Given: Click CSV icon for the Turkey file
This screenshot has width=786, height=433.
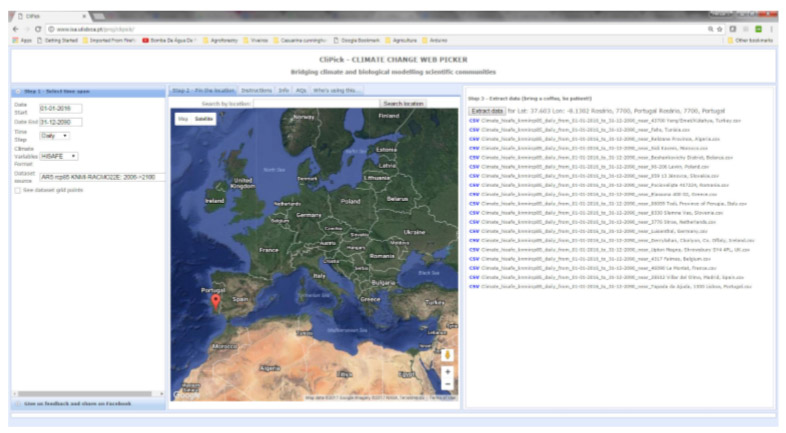Looking at the screenshot, I should tap(474, 121).
